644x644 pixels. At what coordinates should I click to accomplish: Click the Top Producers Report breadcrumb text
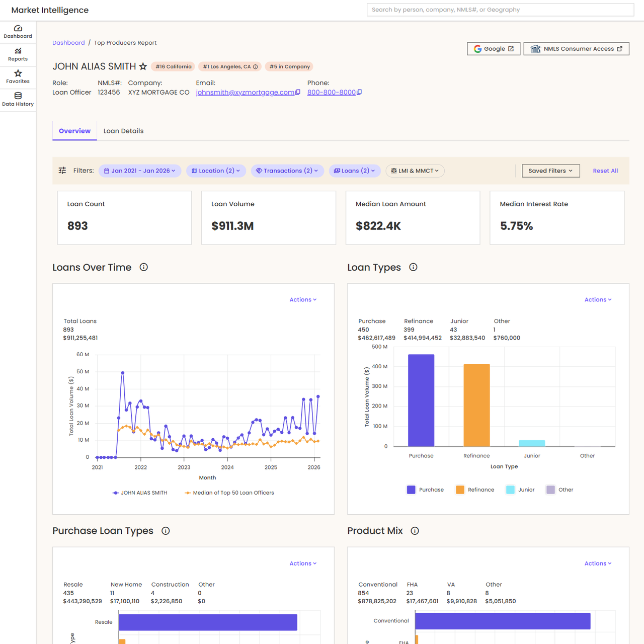click(125, 43)
